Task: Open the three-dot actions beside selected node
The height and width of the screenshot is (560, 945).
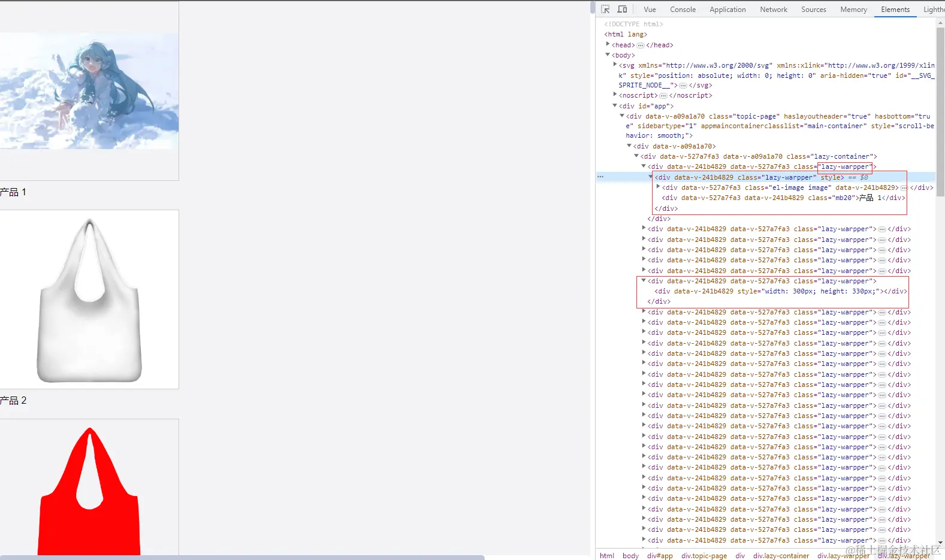Action: (x=600, y=177)
